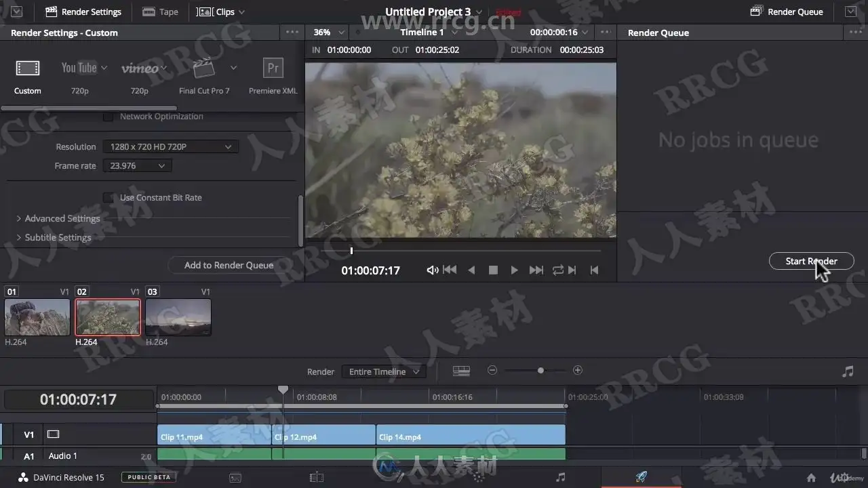Open viewer options menu dots
Screen dimensions: 868x488
point(604,32)
